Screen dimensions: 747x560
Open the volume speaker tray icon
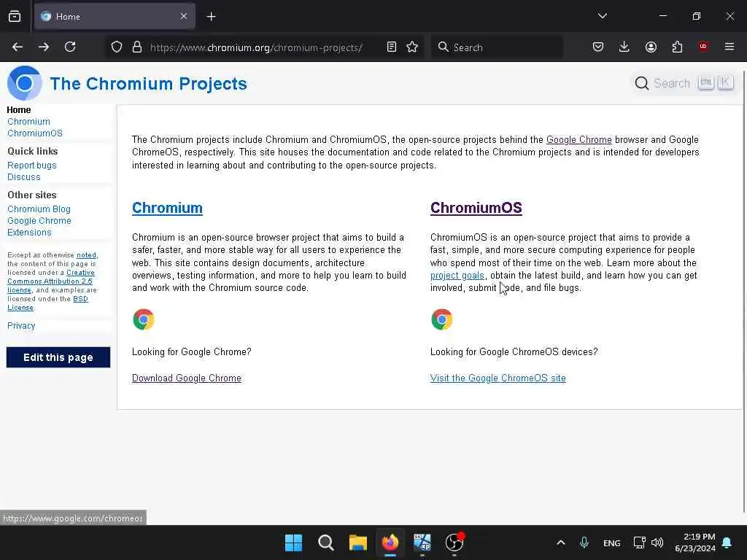click(x=657, y=542)
